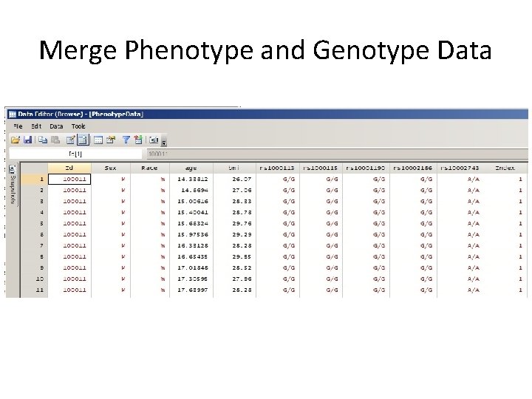
Task: Select the rs10002743 column header
Action: click(x=460, y=168)
